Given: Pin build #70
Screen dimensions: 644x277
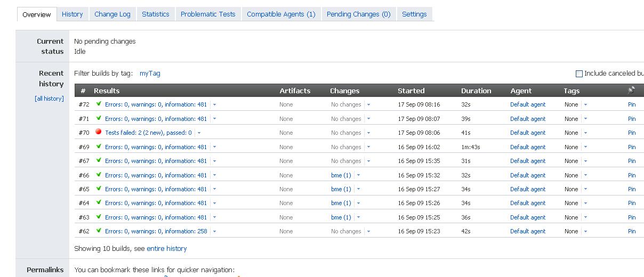Looking at the screenshot, I should click(x=632, y=133).
